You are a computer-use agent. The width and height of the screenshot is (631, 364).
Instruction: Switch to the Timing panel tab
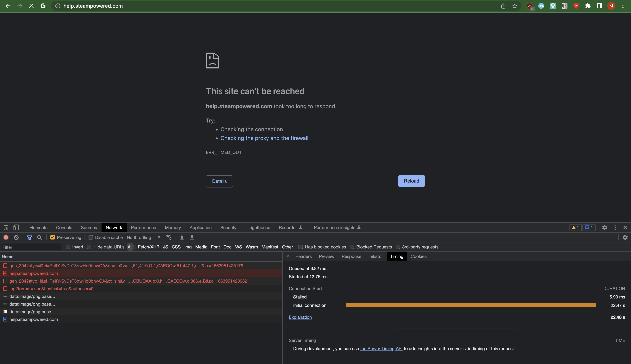396,256
